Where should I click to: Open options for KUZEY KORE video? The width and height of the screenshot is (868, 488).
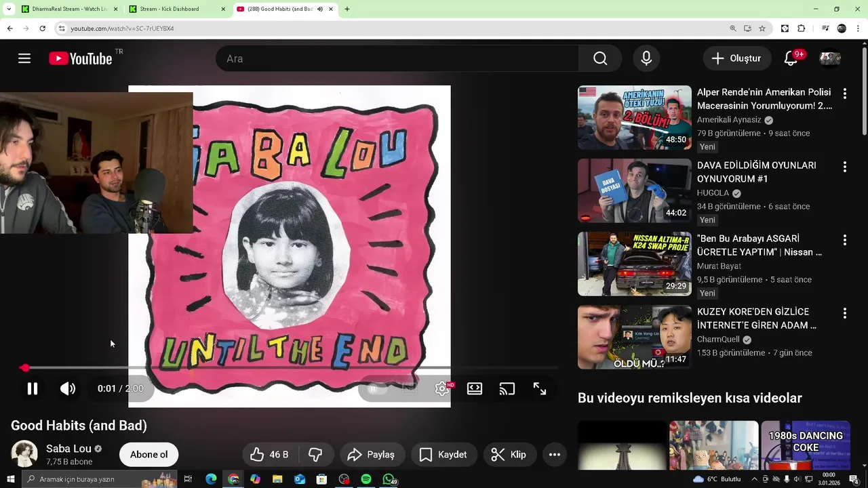[x=844, y=313]
